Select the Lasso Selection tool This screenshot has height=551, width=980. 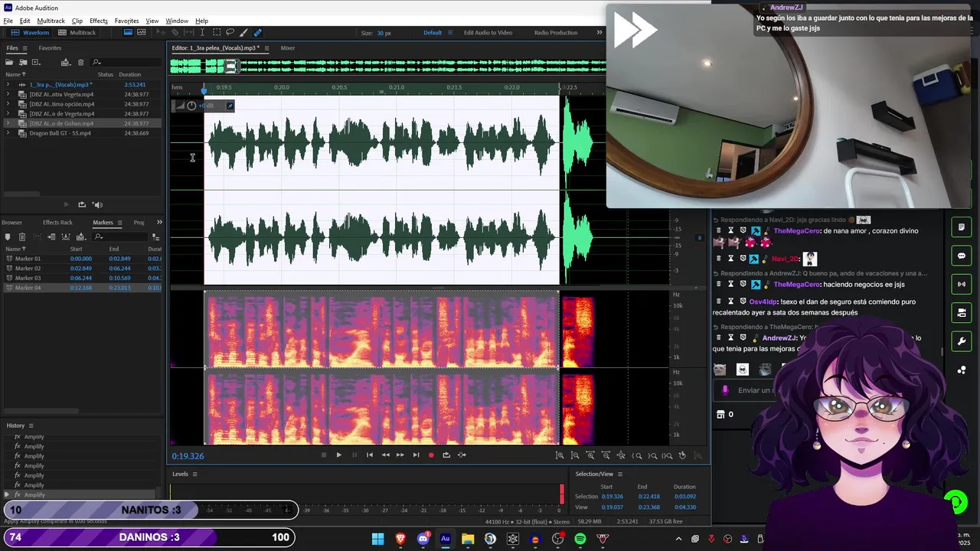[230, 32]
